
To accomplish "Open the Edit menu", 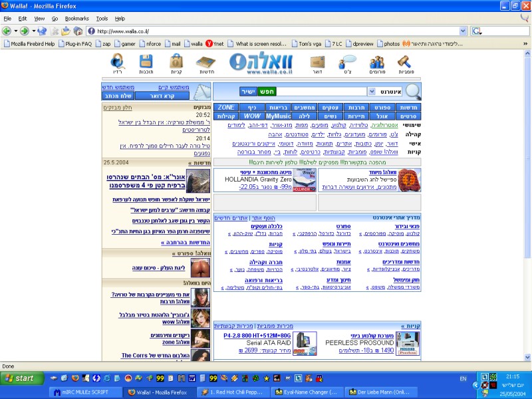I will tap(23, 19).
